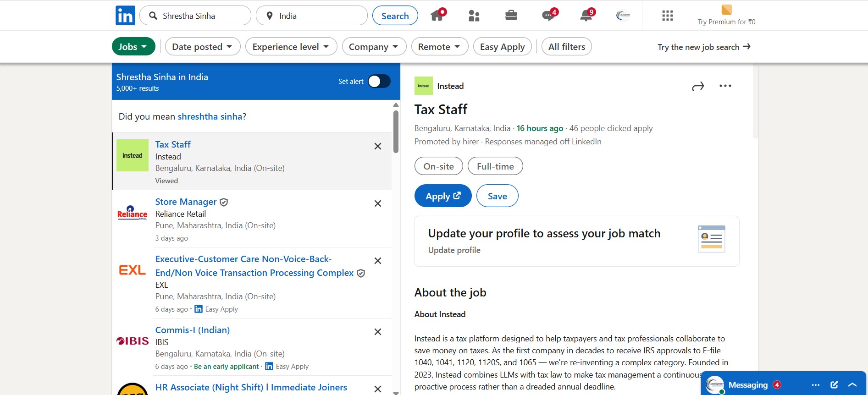
Task: Click the shreshtha sinha suggestion link
Action: coord(210,116)
